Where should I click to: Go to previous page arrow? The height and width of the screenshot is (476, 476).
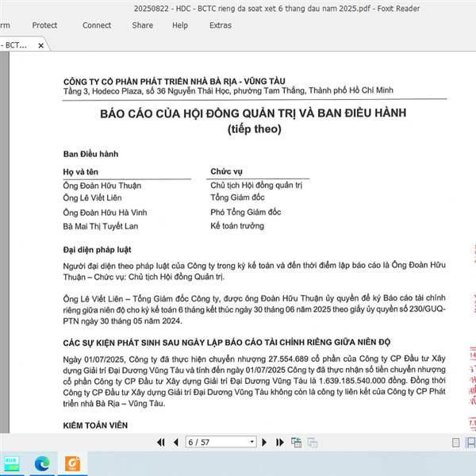(x=176, y=443)
